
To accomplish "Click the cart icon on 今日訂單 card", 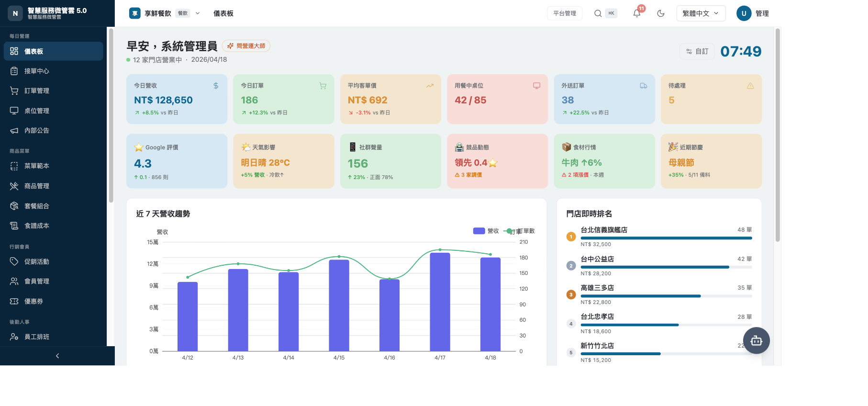I will [323, 86].
